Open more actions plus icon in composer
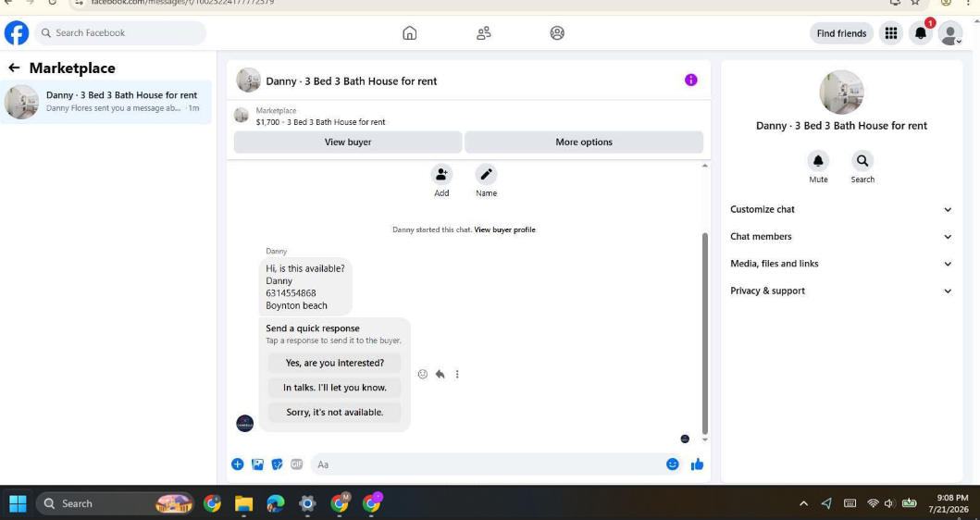 (238, 464)
